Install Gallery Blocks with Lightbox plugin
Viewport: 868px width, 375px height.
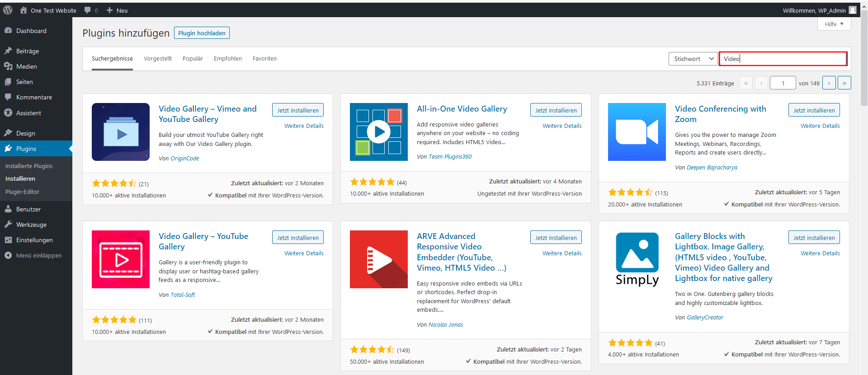point(814,238)
